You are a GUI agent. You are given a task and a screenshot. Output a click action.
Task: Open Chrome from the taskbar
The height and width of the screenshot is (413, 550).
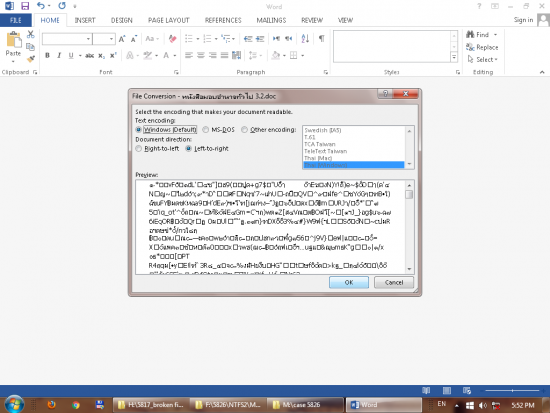[x=76, y=405]
